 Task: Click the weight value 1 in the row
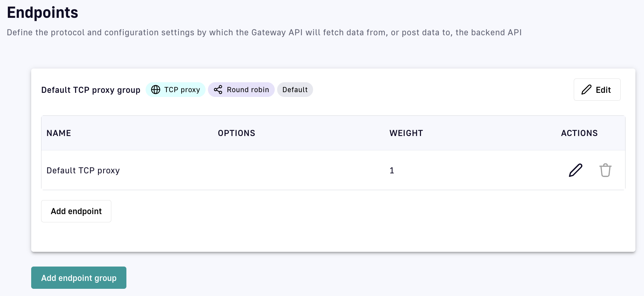tap(392, 171)
